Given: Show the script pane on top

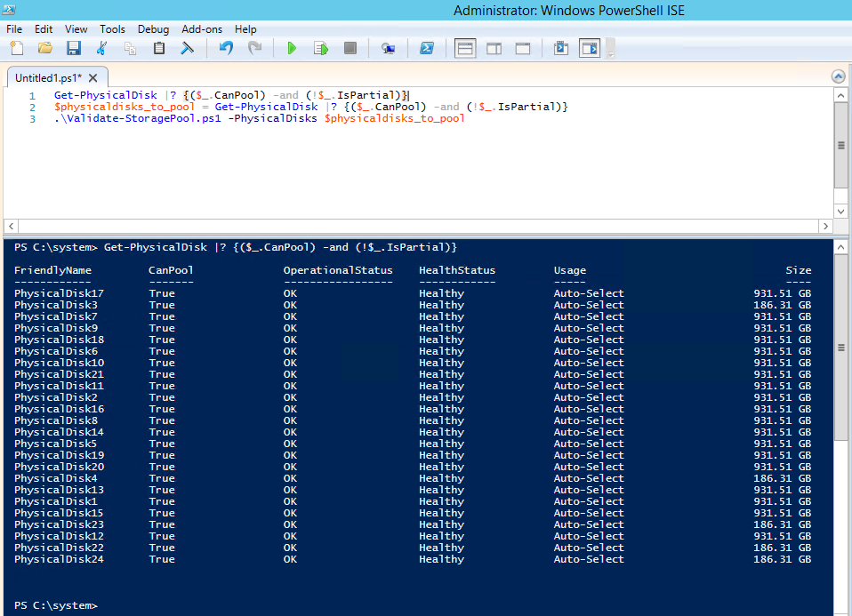Looking at the screenshot, I should coord(465,48).
